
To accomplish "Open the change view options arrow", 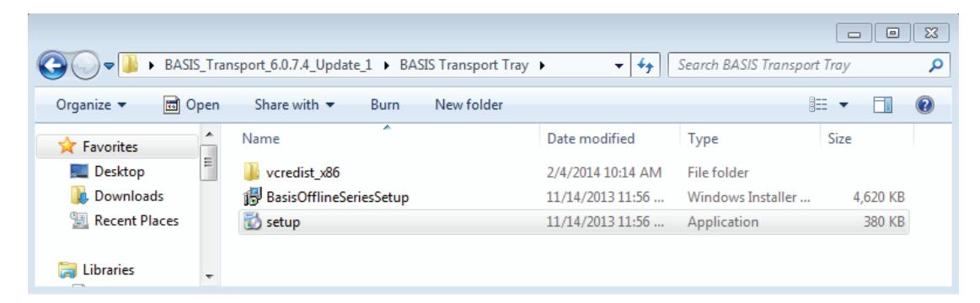I will coord(843,105).
